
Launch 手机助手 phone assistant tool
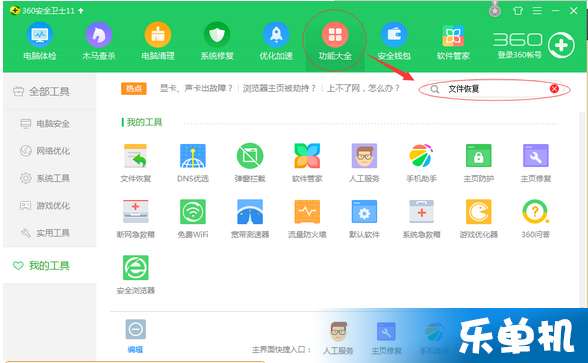coord(421,156)
